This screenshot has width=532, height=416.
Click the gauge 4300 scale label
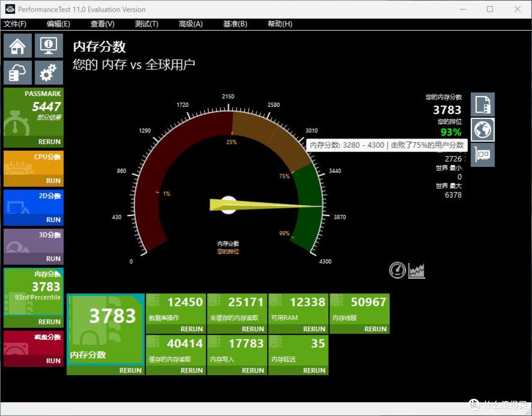coord(326,261)
